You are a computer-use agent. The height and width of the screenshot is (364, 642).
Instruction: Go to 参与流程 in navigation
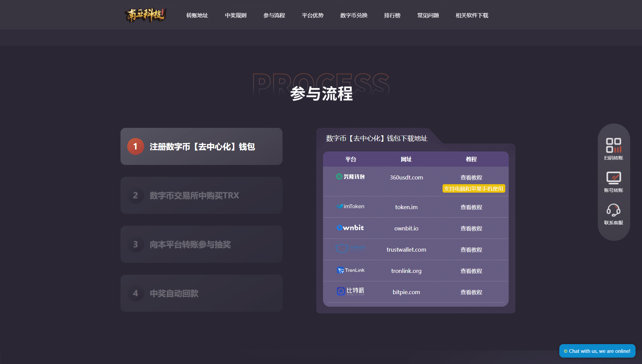274,16
